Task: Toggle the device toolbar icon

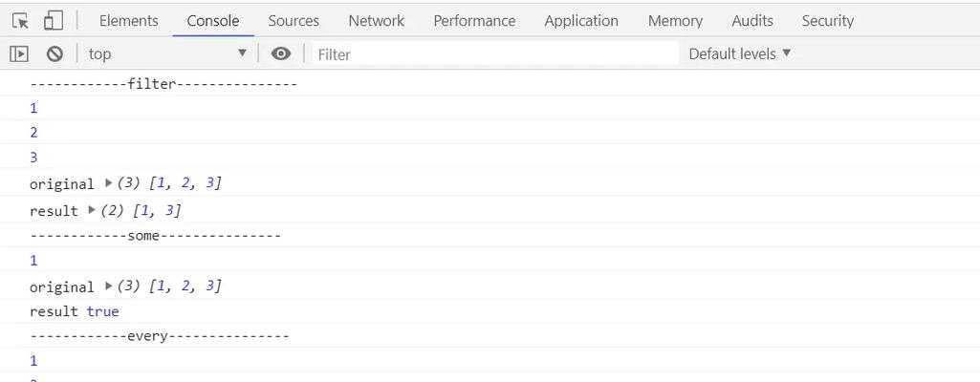Action: (x=54, y=21)
